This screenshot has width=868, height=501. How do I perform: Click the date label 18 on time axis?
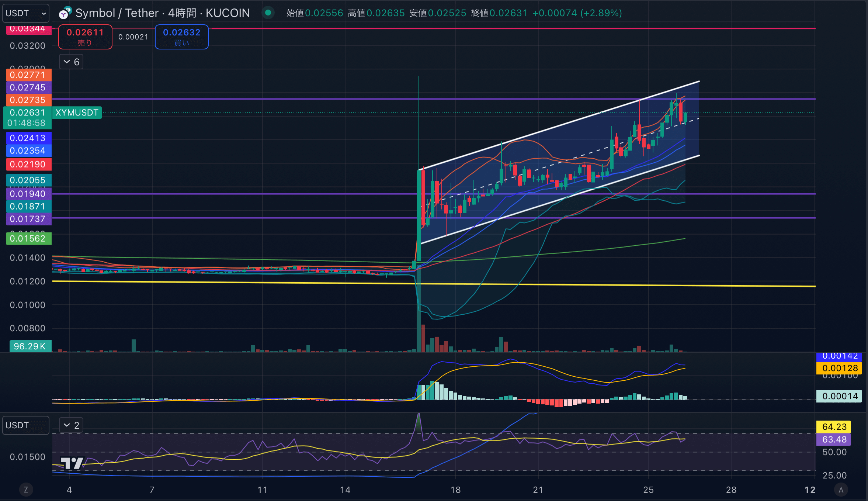455,490
